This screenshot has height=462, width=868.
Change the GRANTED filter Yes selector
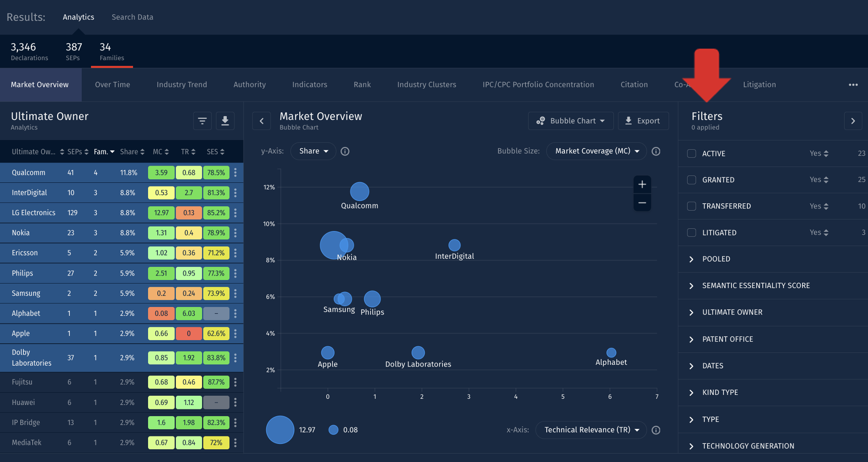coord(819,180)
